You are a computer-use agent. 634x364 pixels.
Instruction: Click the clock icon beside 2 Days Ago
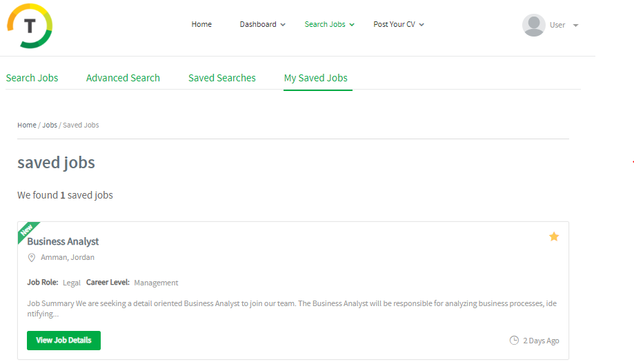click(x=513, y=341)
